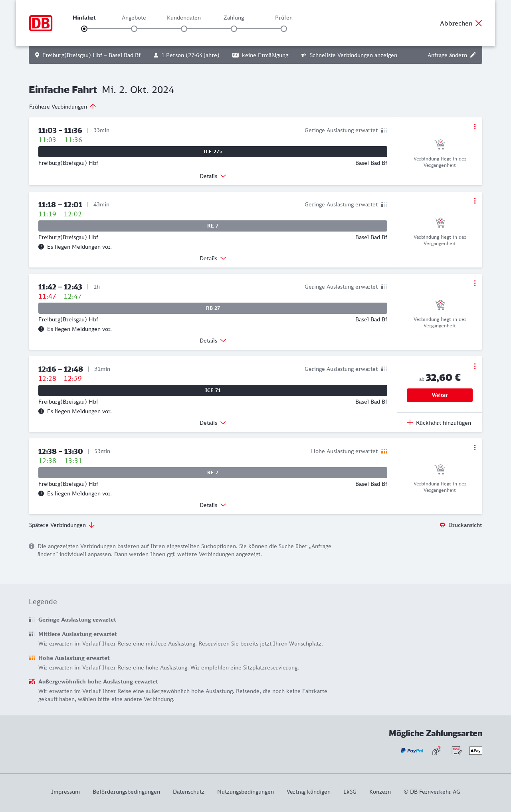Click the Apple Pay logo
The image size is (511, 812).
[475, 751]
